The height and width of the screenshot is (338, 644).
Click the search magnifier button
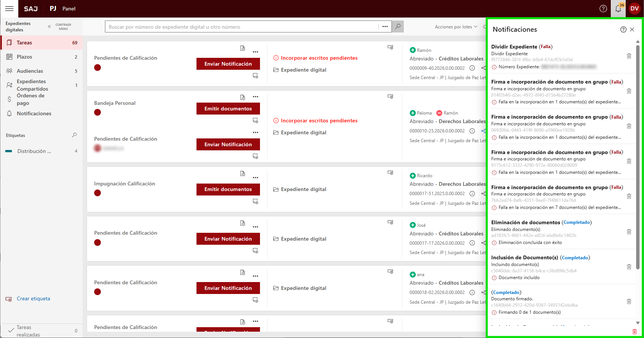click(398, 26)
